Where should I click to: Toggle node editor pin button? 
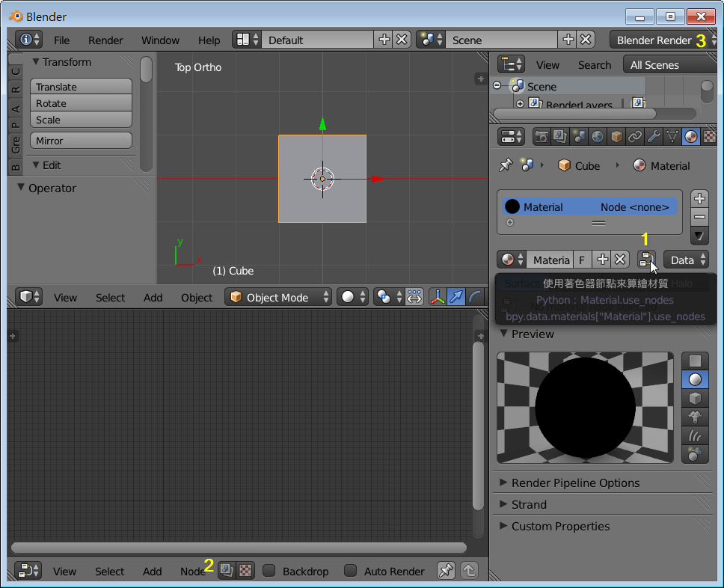(x=446, y=571)
